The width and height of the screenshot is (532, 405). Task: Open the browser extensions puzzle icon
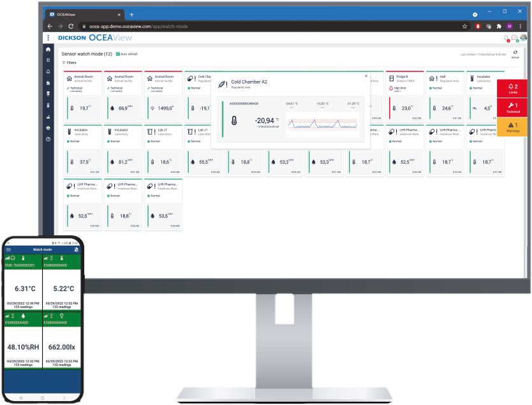pyautogui.click(x=499, y=26)
